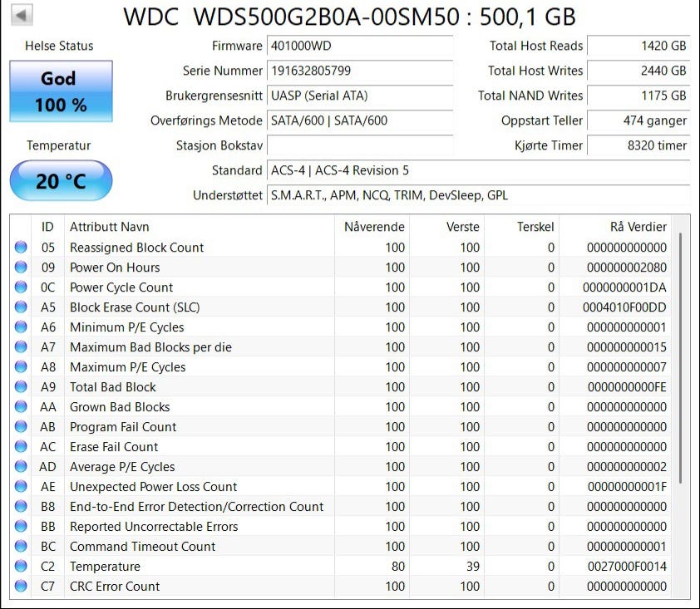Screen dimensions: 700x609
Task: Click the status icon for Maximum Bad Blocks per die
Action: pyautogui.click(x=21, y=347)
